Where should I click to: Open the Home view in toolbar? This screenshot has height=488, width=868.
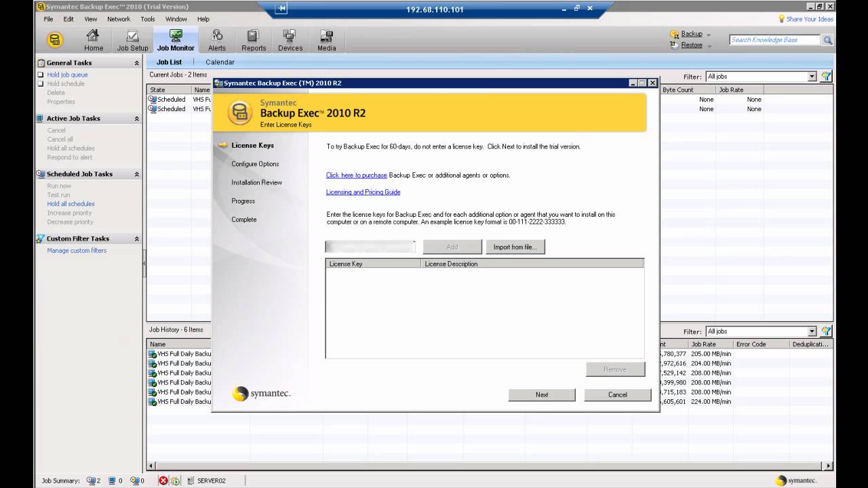tap(94, 40)
